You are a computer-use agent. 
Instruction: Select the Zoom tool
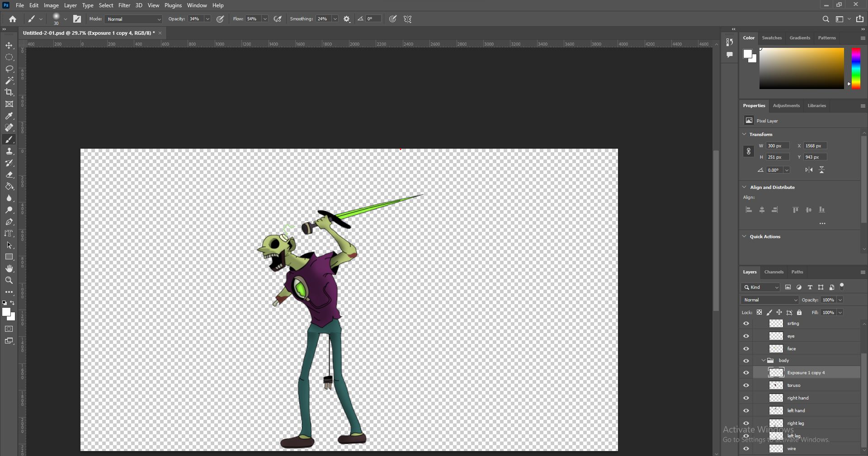pyautogui.click(x=9, y=280)
